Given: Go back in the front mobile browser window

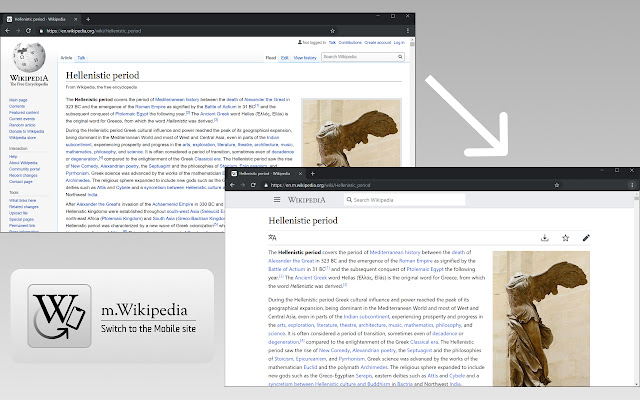Looking at the screenshot, I should click(232, 185).
